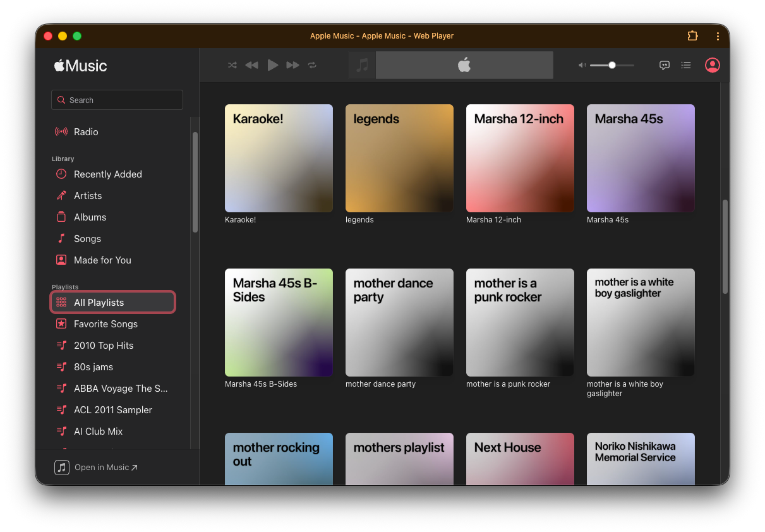This screenshot has width=765, height=532.
Task: Open the legends playlist cover
Action: coord(399,158)
